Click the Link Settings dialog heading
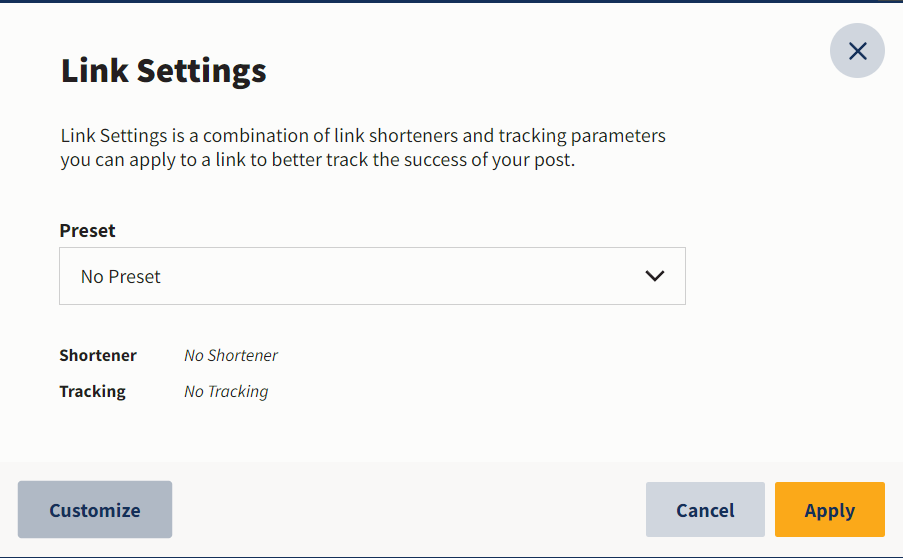This screenshot has height=558, width=903. [164, 71]
